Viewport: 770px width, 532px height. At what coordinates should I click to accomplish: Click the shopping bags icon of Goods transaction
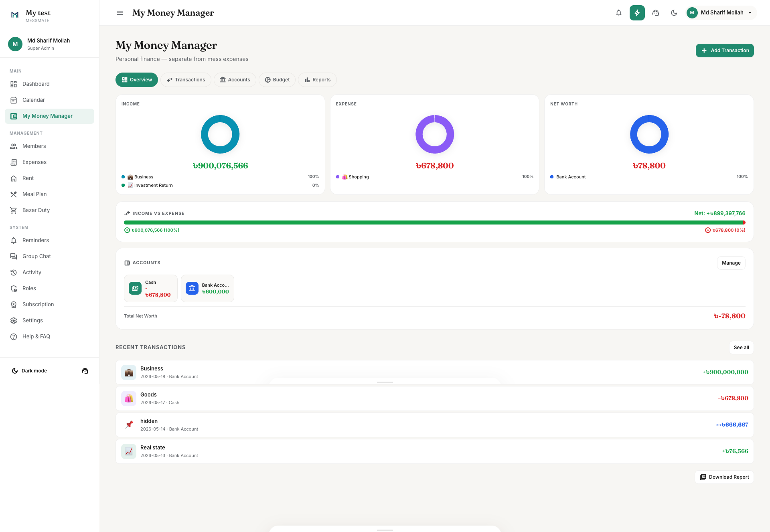point(129,398)
